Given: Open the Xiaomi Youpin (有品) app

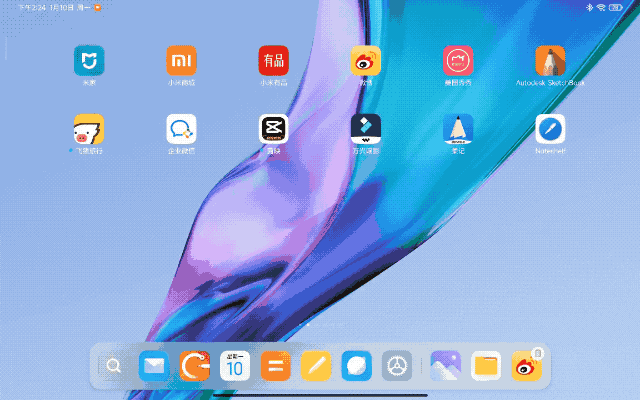Looking at the screenshot, I should pyautogui.click(x=273, y=61).
